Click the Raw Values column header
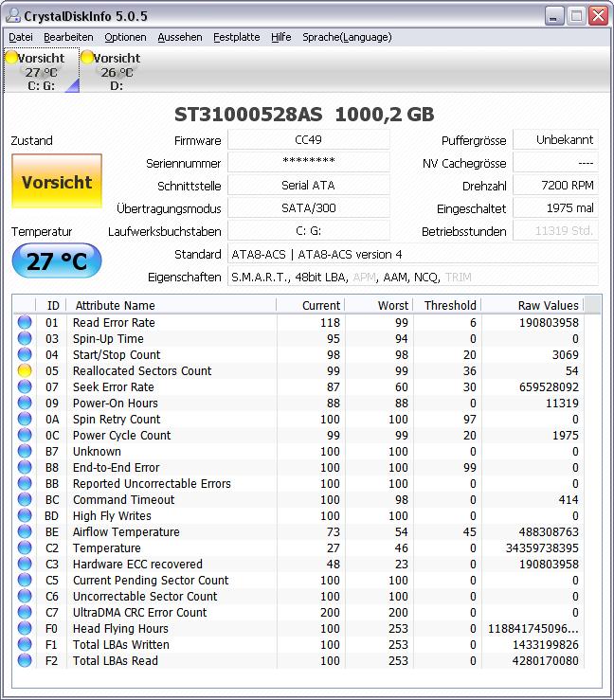The width and height of the screenshot is (614, 700). (533, 305)
